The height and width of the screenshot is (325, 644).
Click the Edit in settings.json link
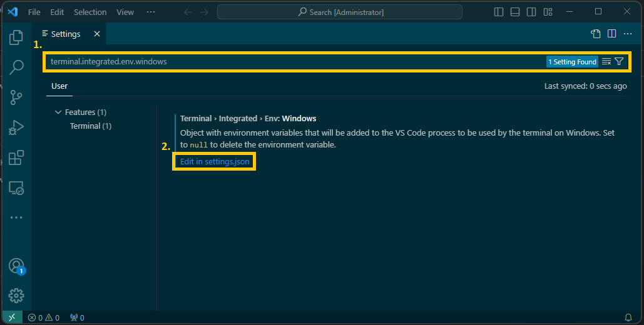pos(215,161)
